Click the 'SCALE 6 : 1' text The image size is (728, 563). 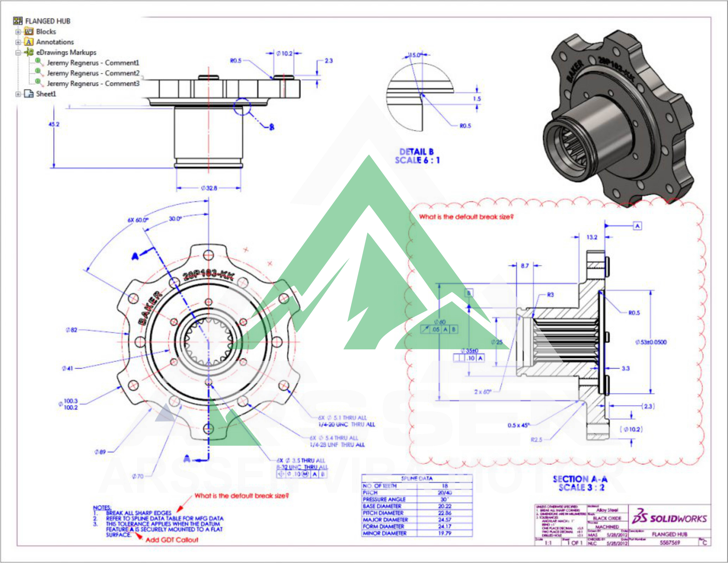tap(417, 160)
